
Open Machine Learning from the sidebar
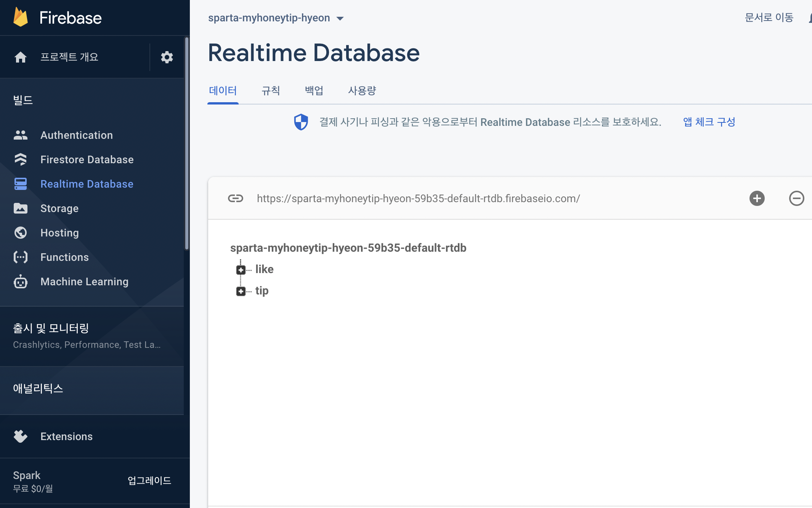click(84, 281)
